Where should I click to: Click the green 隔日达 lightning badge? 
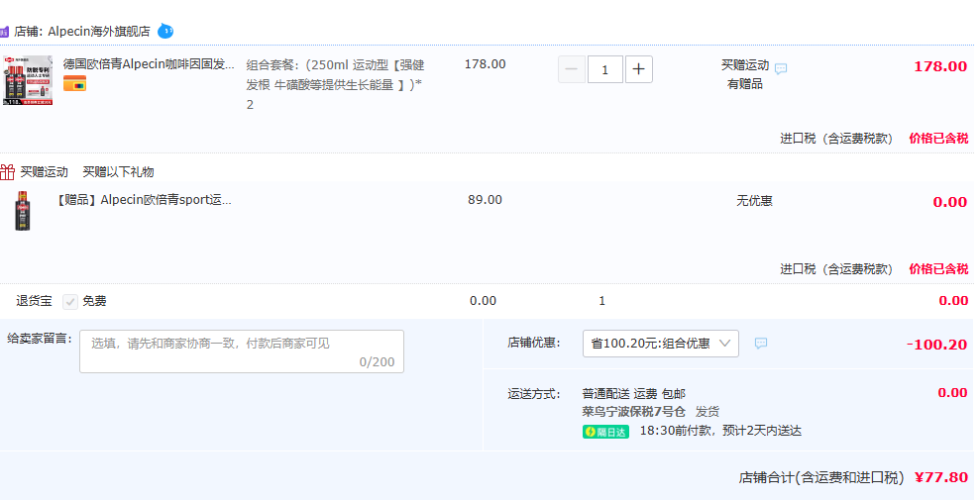click(605, 432)
